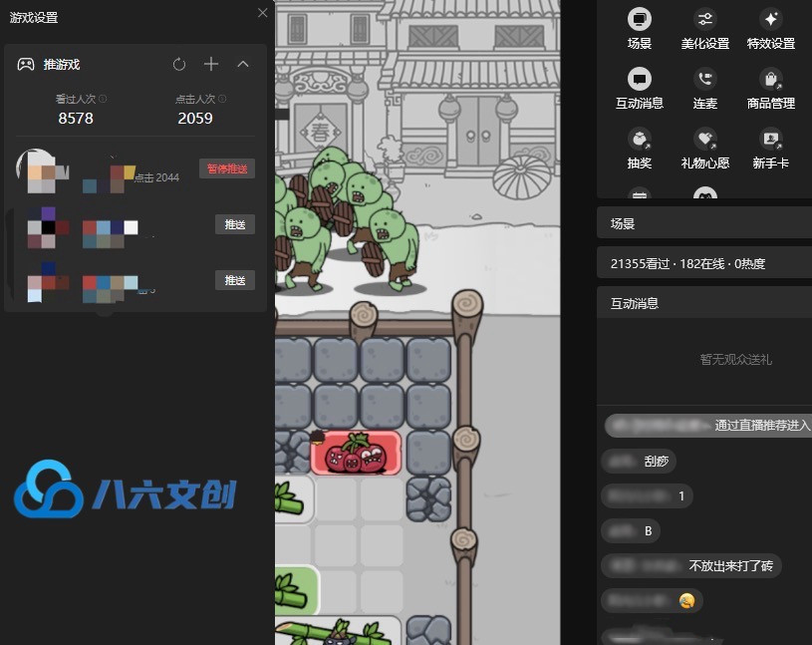Open 特效设置 effects settings
Image resolution: width=812 pixels, height=645 pixels.
point(770,20)
